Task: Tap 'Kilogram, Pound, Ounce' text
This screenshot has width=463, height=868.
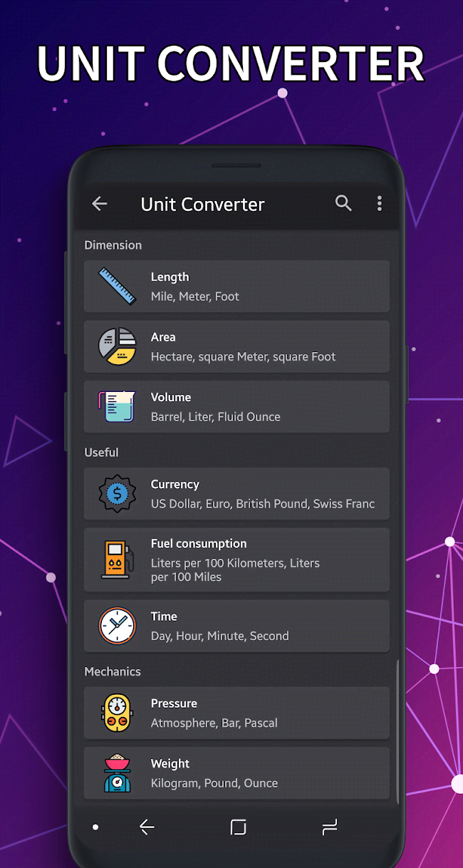Action: (x=214, y=783)
